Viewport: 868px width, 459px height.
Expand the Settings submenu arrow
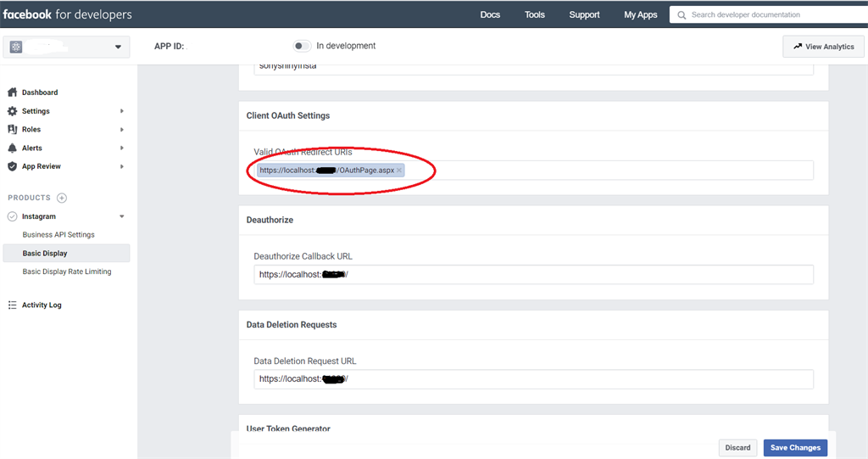[122, 111]
